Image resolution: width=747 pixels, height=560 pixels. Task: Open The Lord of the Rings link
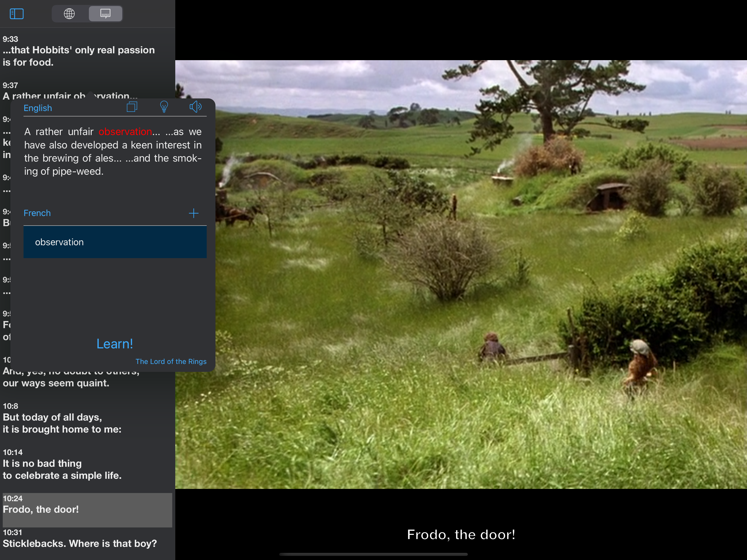point(171,361)
